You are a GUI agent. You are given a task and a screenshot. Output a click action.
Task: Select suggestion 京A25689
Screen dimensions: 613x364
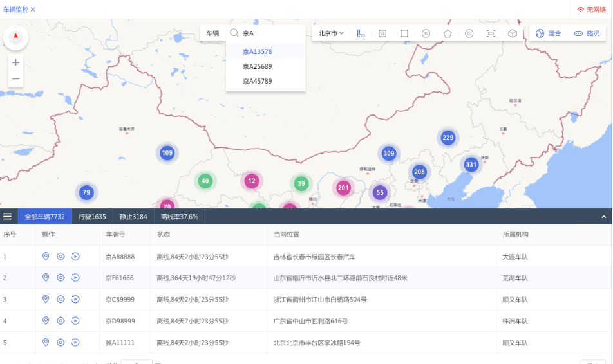(x=266, y=66)
